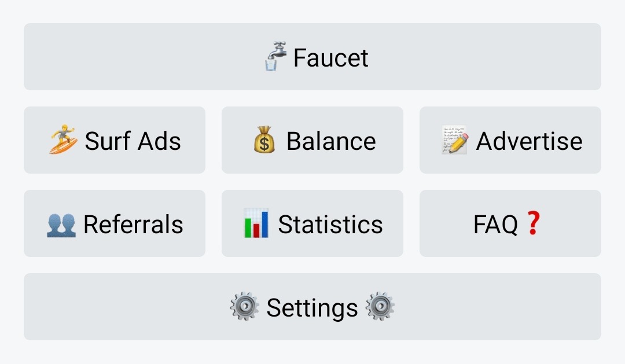This screenshot has width=625, height=364.
Task: Click the two silhouettes referral icon
Action: click(x=61, y=224)
